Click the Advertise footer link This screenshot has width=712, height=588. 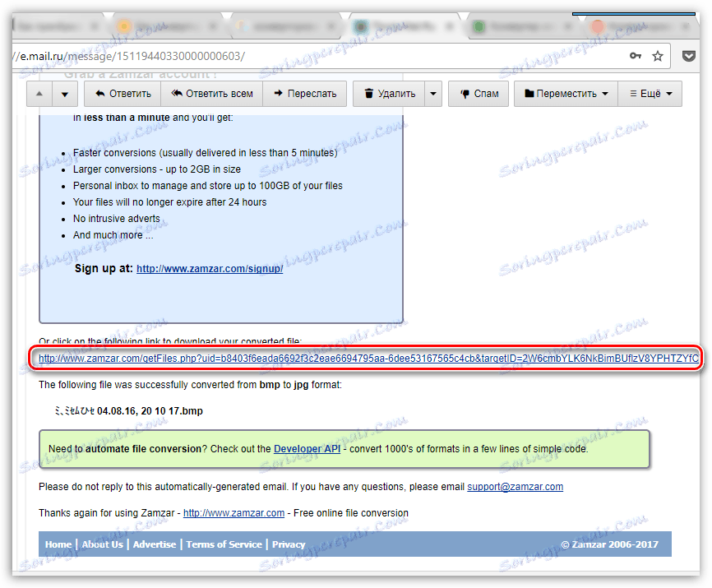(155, 544)
